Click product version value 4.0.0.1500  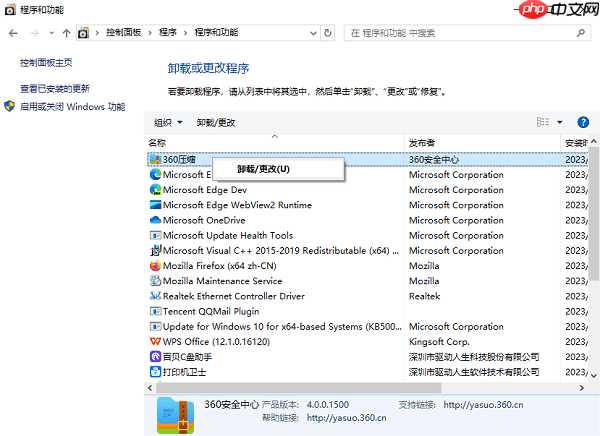[328, 405]
